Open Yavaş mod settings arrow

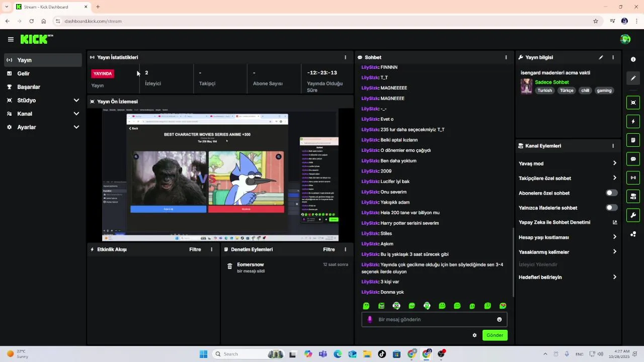615,163
